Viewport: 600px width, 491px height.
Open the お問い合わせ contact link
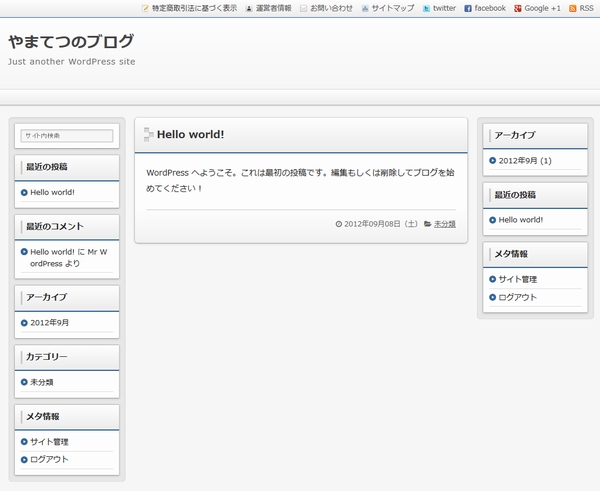pyautogui.click(x=331, y=8)
